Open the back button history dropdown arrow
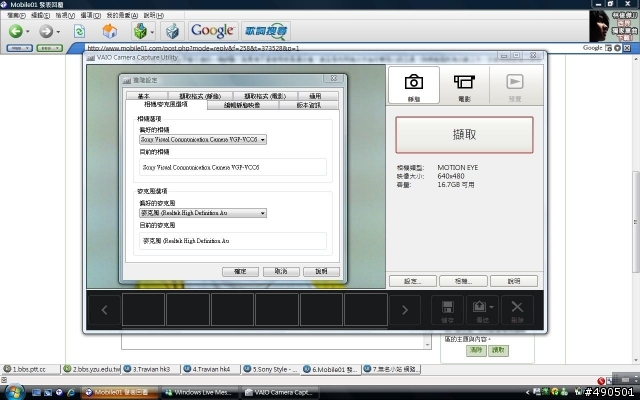The height and width of the screenshot is (400, 640). click(x=28, y=31)
